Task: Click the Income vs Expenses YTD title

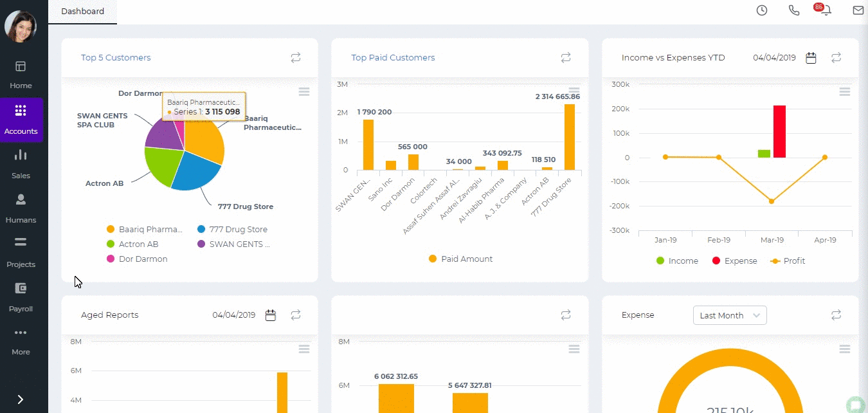Action: click(673, 58)
